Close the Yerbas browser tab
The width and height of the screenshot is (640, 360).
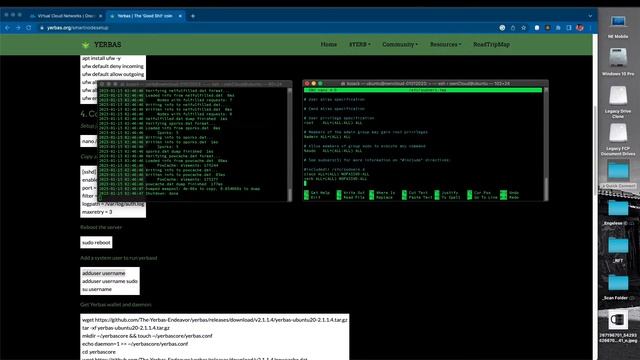[x=180, y=16]
